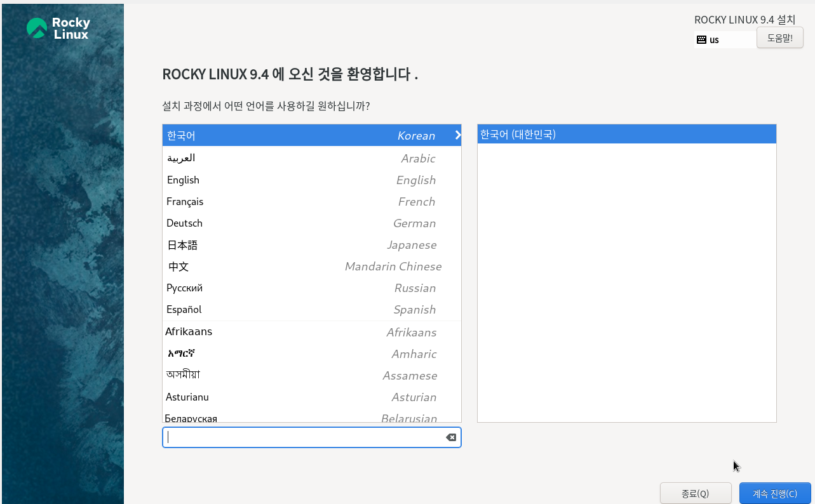Pick Asturianu Asturian language
815x504 pixels.
311,397
